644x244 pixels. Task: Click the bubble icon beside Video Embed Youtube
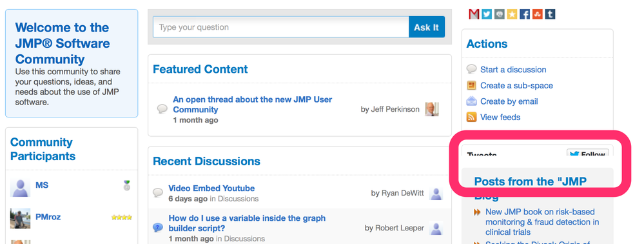tap(158, 192)
